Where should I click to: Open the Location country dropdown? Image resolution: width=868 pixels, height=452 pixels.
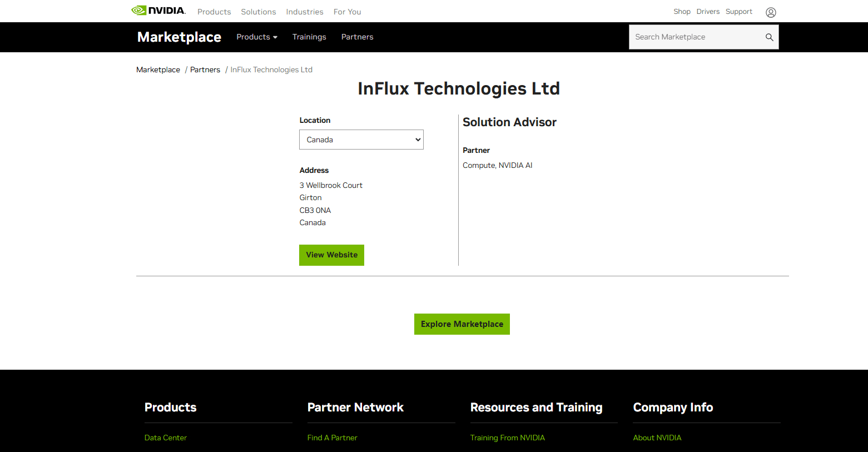coord(361,140)
